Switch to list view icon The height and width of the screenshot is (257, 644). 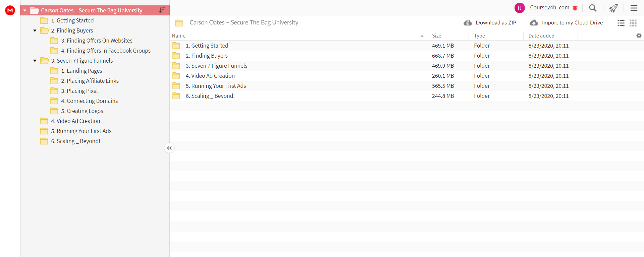pyautogui.click(x=621, y=23)
